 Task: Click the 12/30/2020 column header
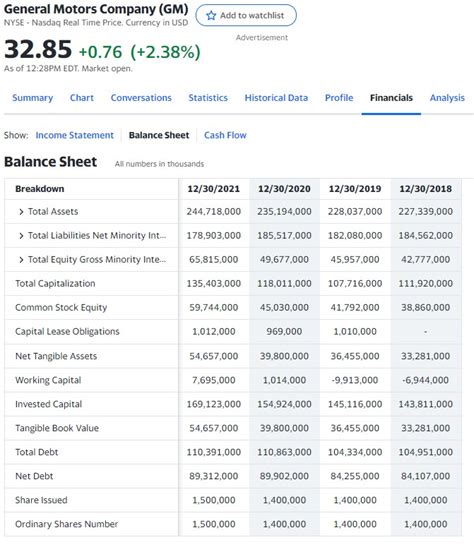click(x=284, y=189)
